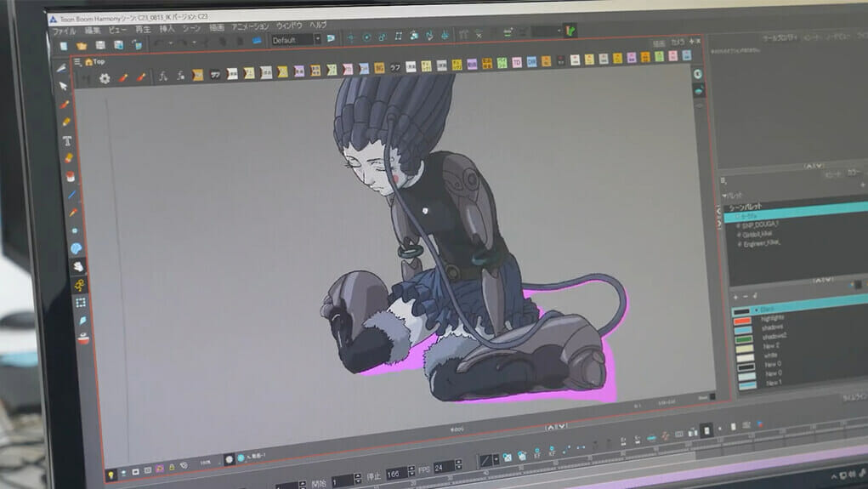Click the start frame field showing 1

tap(342, 480)
